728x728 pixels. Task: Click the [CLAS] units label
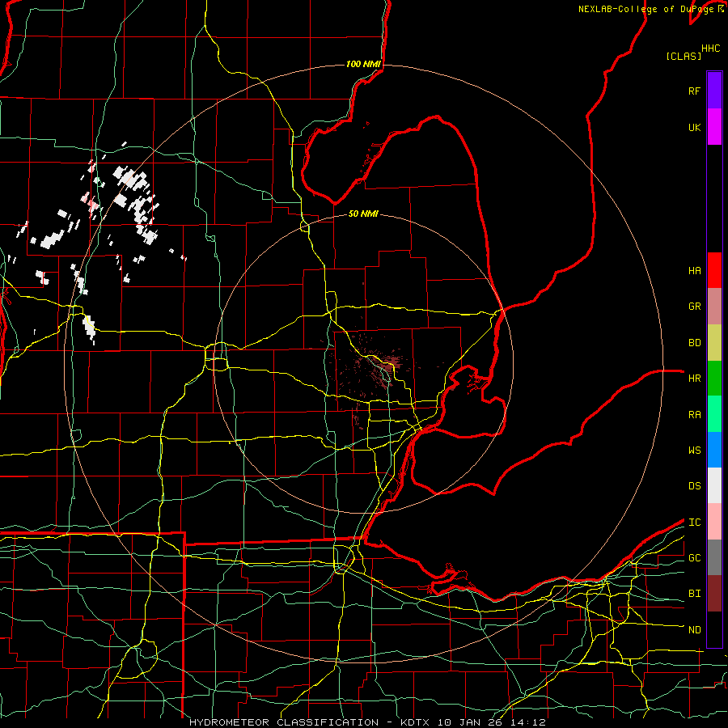(x=684, y=56)
